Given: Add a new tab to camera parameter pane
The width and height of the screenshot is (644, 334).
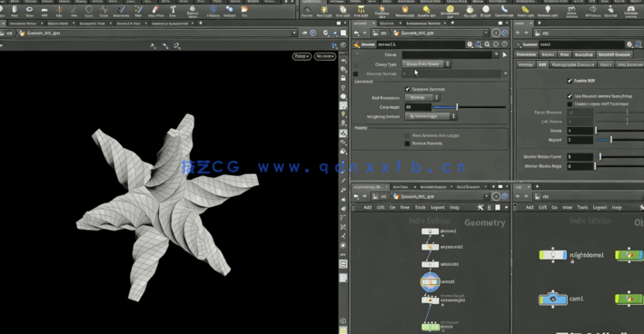Looking at the screenshot, I should (x=540, y=24).
